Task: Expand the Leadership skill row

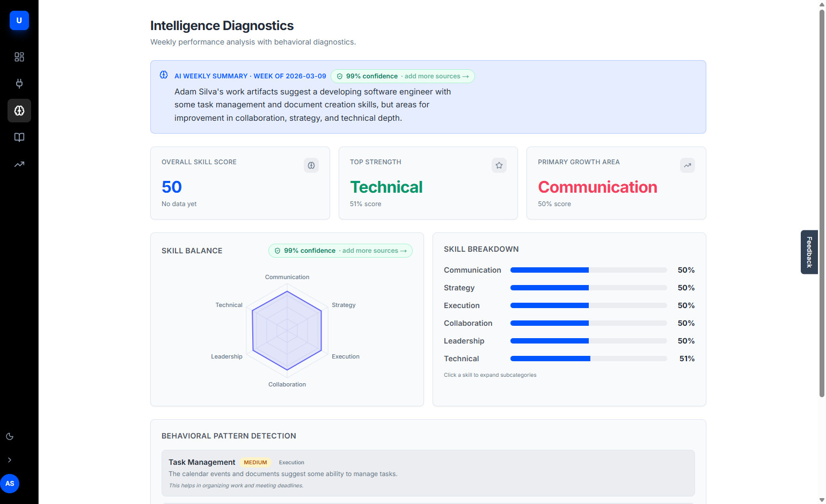Action: pyautogui.click(x=464, y=341)
